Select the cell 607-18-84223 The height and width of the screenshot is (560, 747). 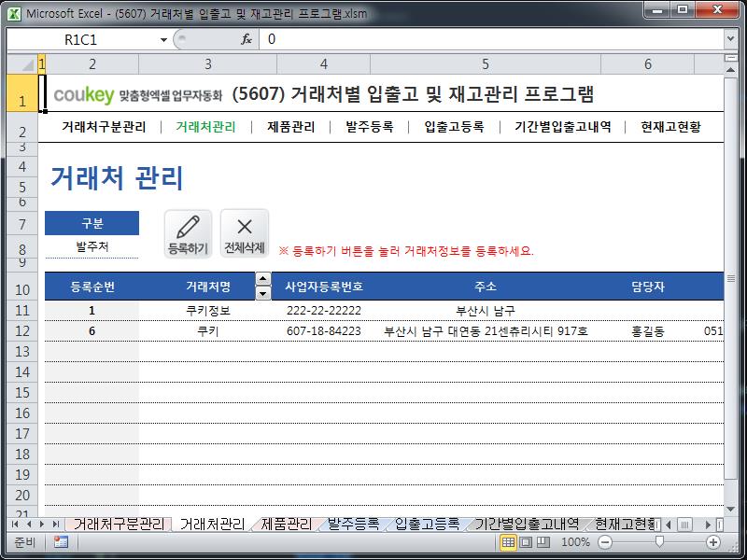pos(323,331)
